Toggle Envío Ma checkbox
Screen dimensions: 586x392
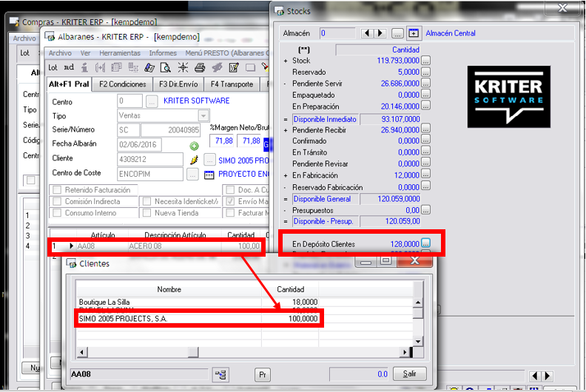click(x=231, y=201)
